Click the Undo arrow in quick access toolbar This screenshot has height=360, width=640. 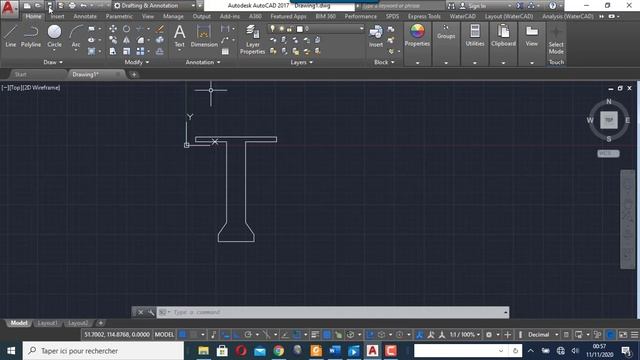pos(83,6)
